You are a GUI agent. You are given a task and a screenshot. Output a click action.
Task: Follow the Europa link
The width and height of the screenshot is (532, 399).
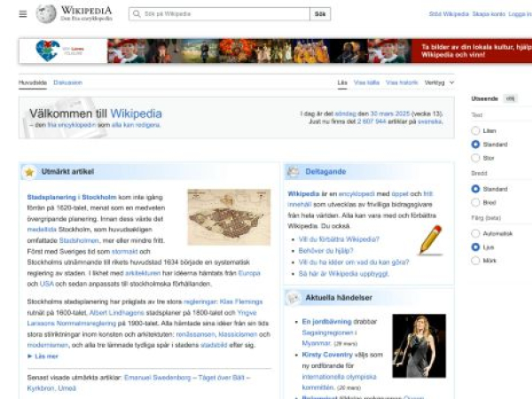(x=249, y=273)
